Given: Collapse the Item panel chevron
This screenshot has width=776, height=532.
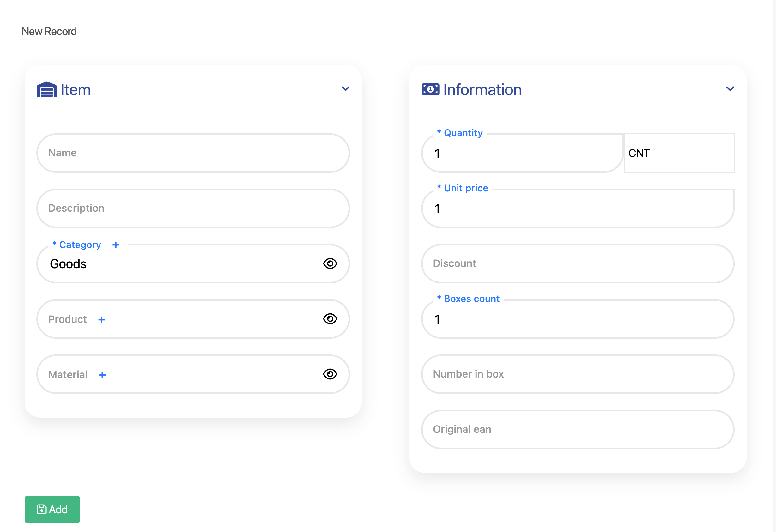Looking at the screenshot, I should (x=345, y=89).
